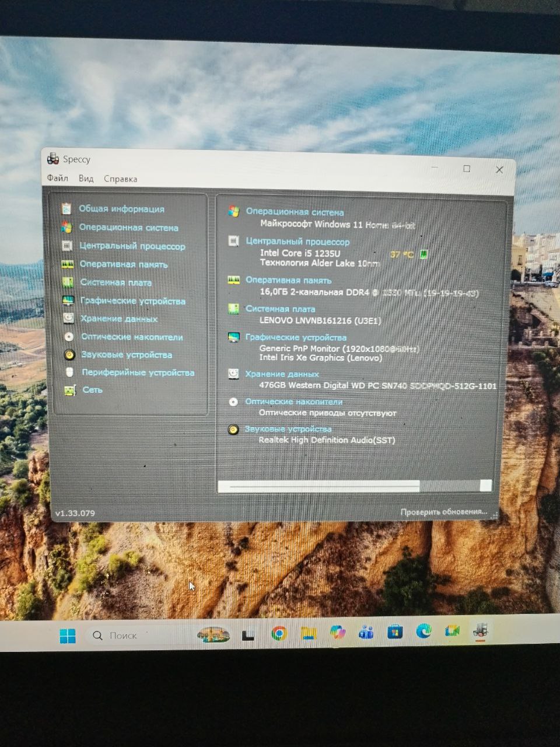The width and height of the screenshot is (560, 747).
Task: Click Хранение данных heading in summary pane
Action: (282, 374)
